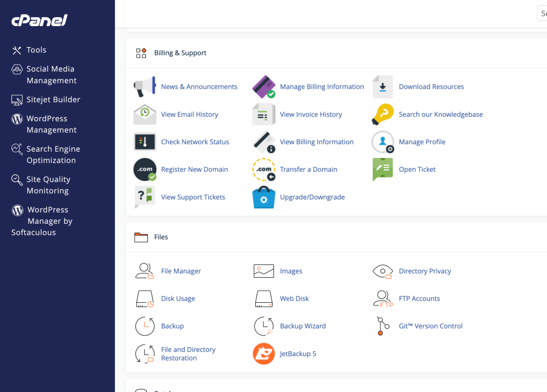Click the Manage Profile user icon

coord(382,142)
